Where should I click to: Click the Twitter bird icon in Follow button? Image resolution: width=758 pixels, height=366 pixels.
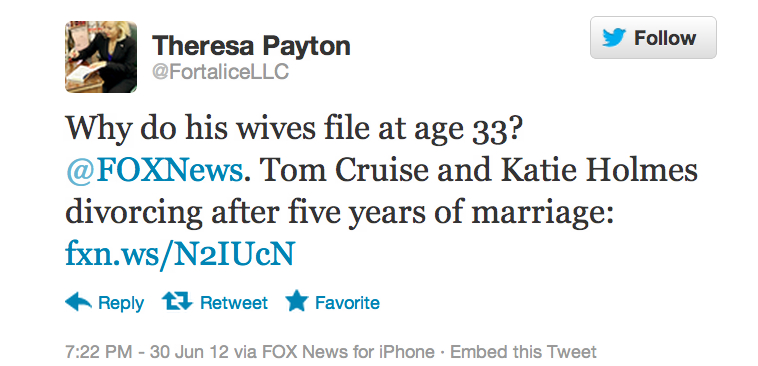coord(614,38)
